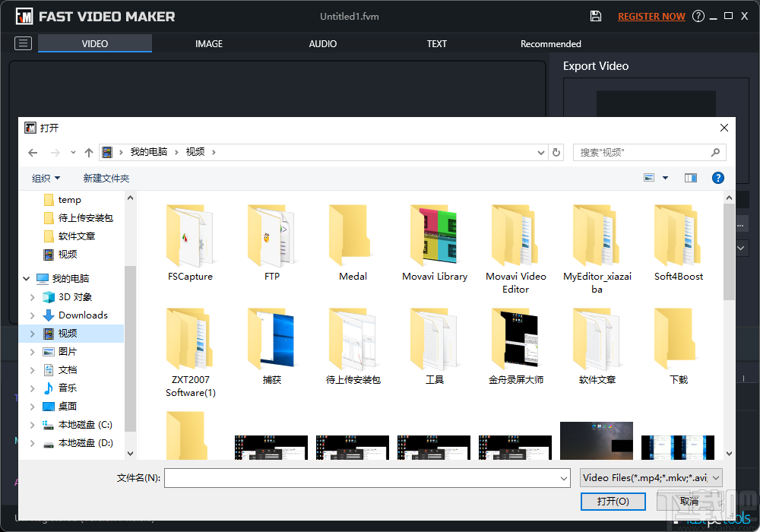
Task: Toggle the preview pane in the dialog
Action: coord(690,177)
